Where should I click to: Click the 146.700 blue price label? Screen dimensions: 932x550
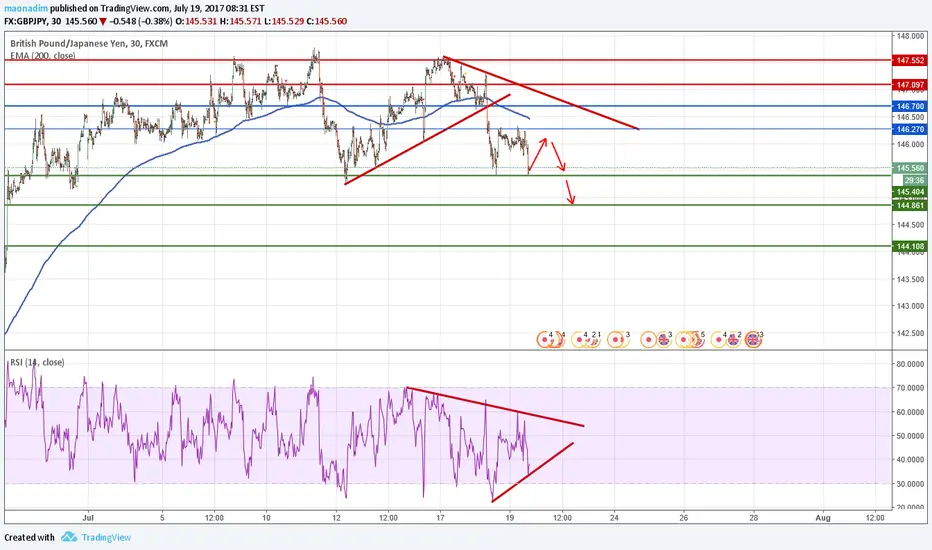909,106
